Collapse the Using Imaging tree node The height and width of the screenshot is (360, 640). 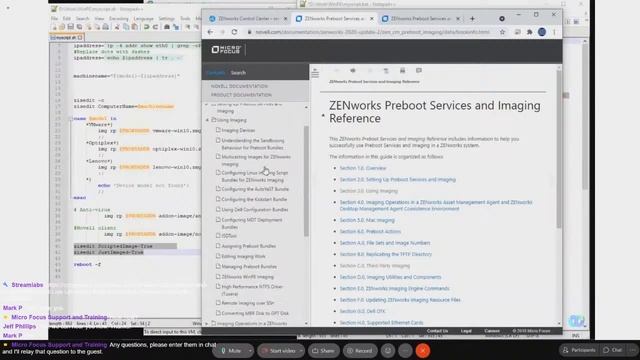207,120
